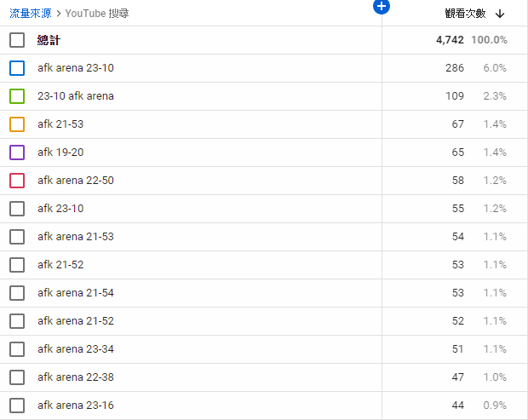This screenshot has width=528, height=420.
Task: Toggle the 總計 total checkbox
Action: (17, 40)
